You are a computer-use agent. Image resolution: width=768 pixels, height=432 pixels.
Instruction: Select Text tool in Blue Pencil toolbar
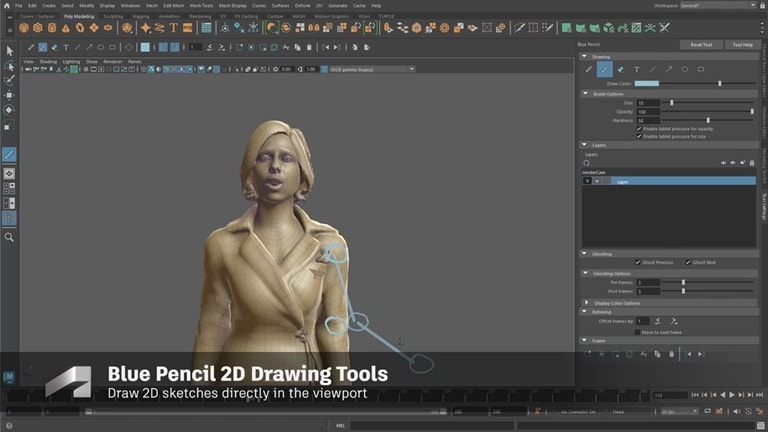point(66,48)
